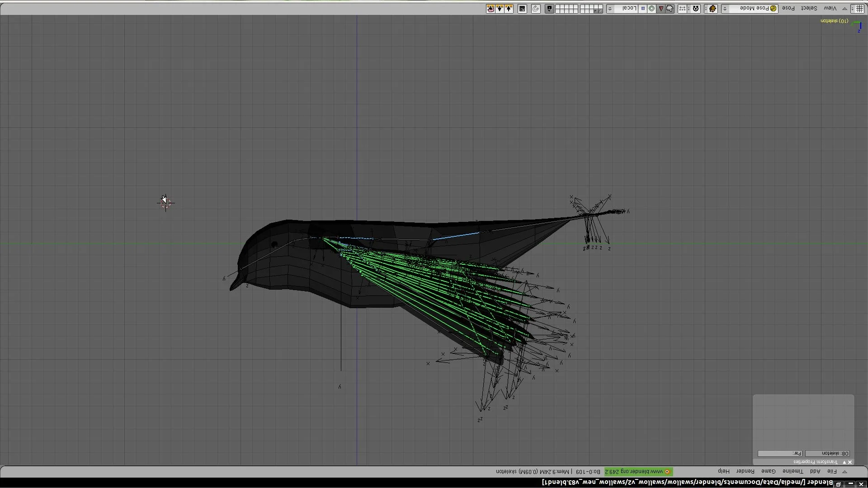Open the Local orientation dropdown

(x=622, y=9)
